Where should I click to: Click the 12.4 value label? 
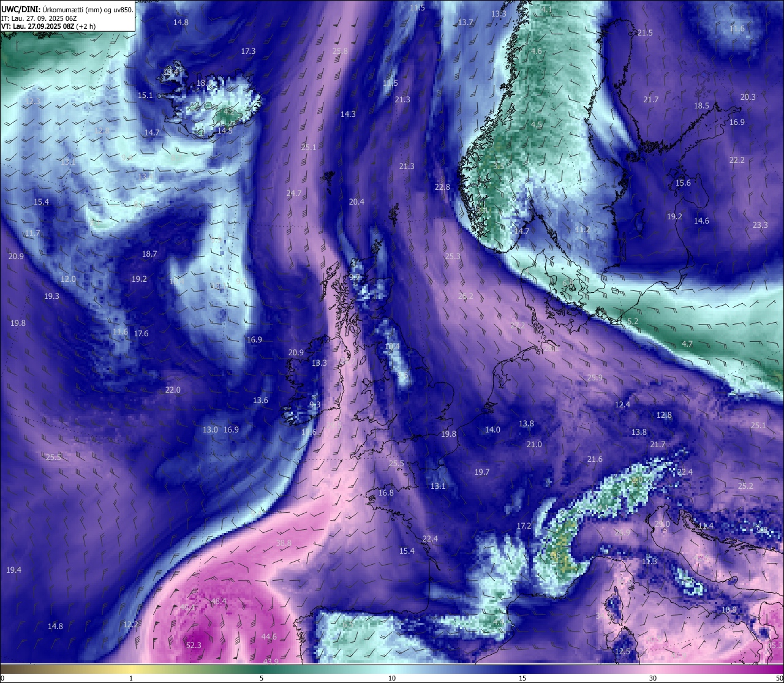(x=622, y=404)
